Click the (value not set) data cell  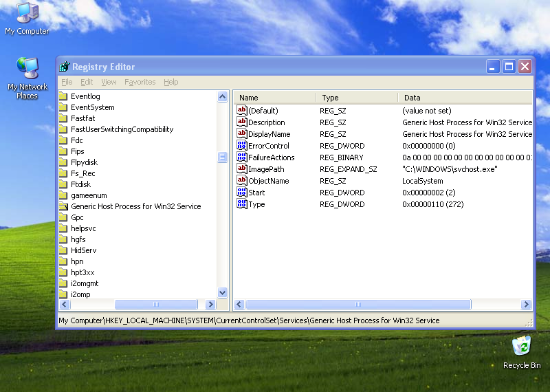click(x=426, y=111)
